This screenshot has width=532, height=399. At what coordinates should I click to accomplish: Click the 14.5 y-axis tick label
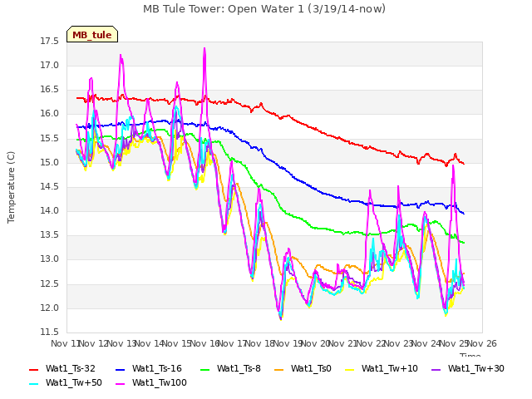pyautogui.click(x=50, y=186)
